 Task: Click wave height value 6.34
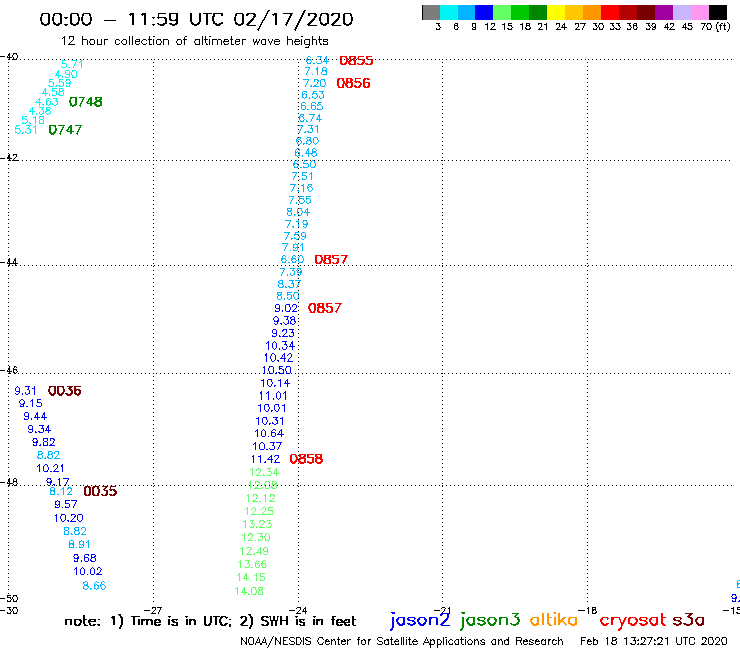317,60
